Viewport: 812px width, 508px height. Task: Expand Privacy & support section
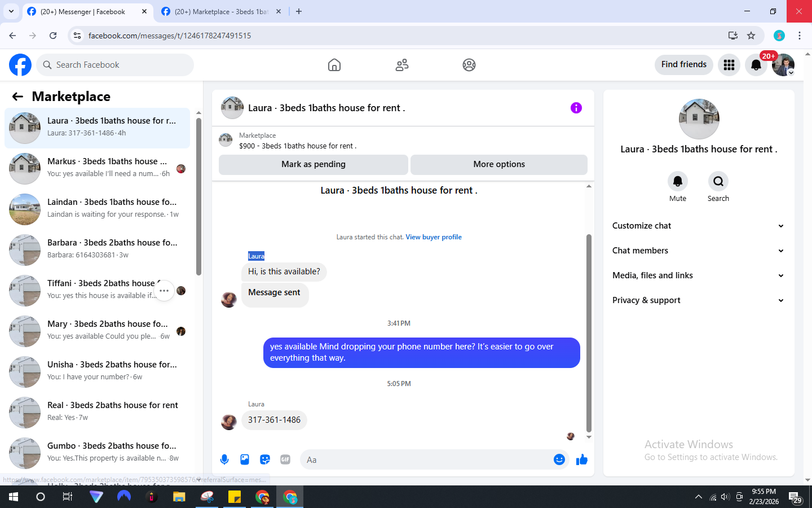point(699,300)
